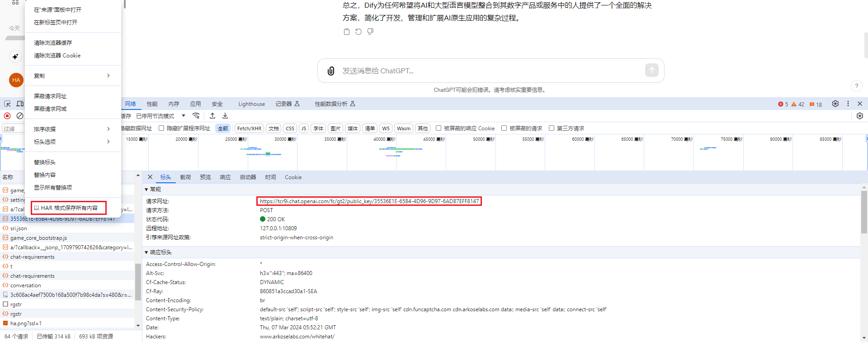Click the paperclip attach file icon

[x=331, y=71]
